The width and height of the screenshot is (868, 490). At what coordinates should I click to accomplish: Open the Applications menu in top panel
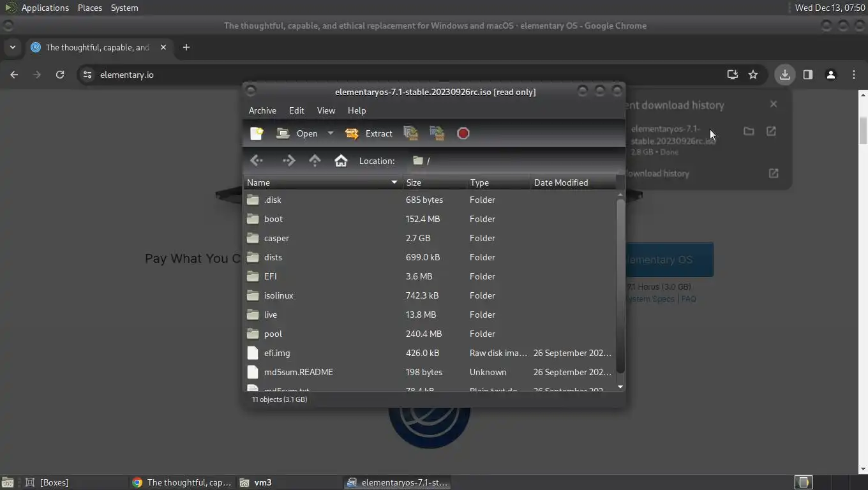click(x=45, y=8)
